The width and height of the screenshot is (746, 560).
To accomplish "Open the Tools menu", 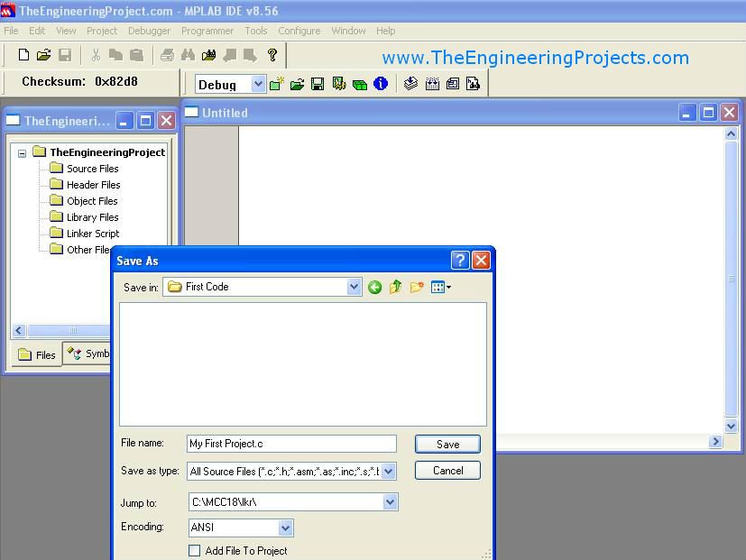I will 256,31.
